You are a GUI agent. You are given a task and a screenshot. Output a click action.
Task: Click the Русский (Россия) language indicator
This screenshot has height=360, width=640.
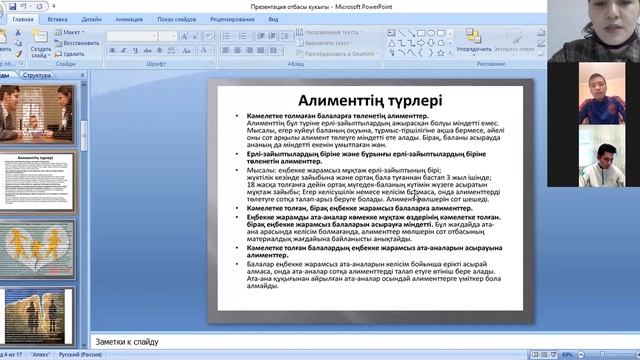[80, 355]
